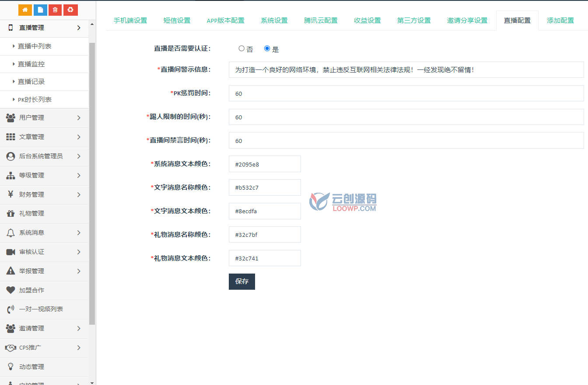Viewport: 588px width, 385px height.
Task: Expand the 等级管理 chevron
Action: 79,175
